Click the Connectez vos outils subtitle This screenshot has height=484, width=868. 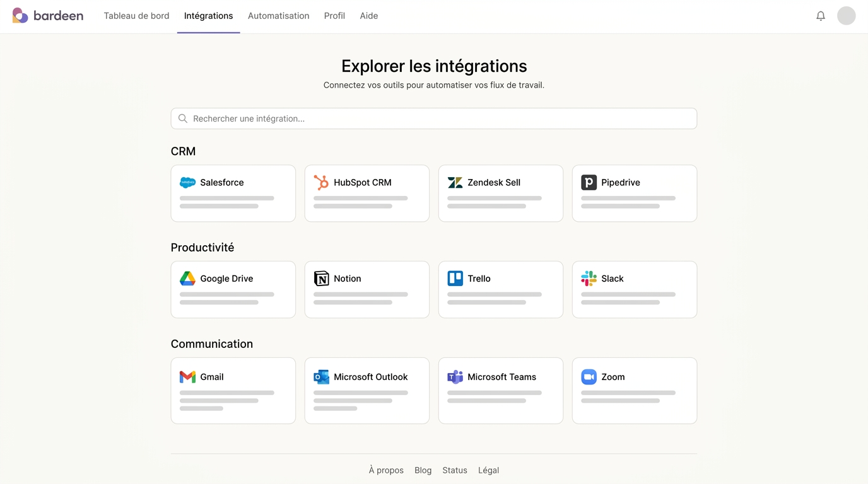point(434,85)
